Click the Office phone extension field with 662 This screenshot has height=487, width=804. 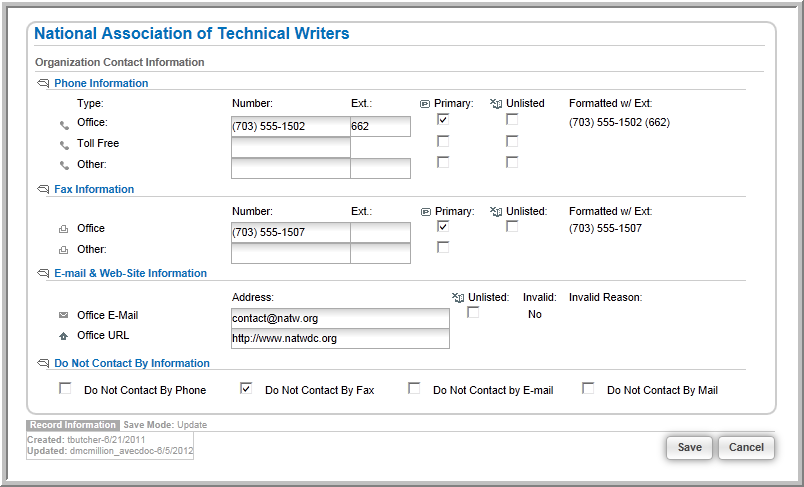pyautogui.click(x=380, y=126)
